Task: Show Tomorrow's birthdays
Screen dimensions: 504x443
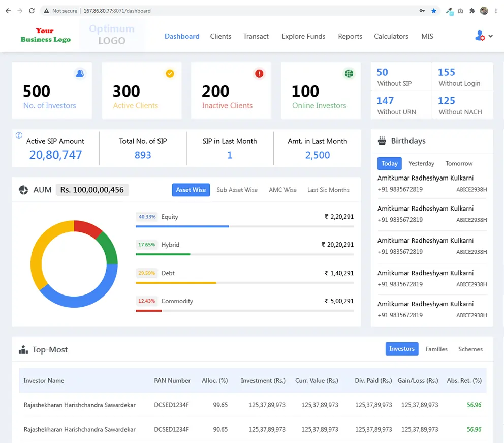Action: tap(459, 163)
